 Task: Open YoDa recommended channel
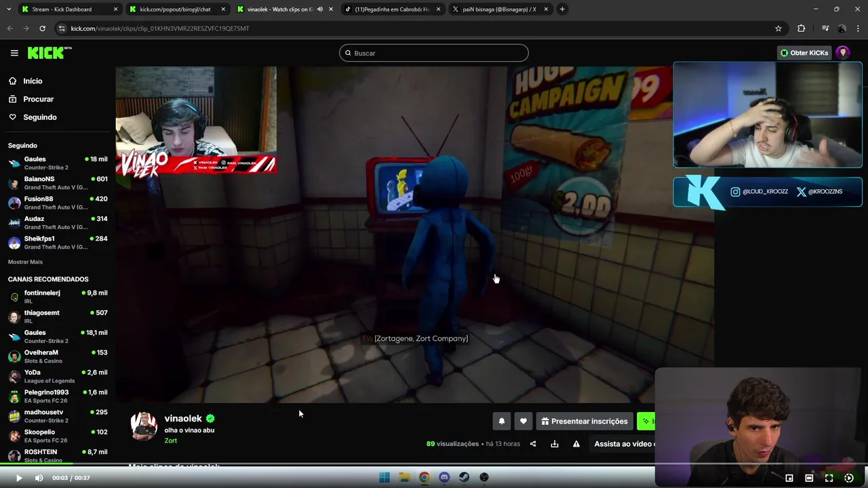58,376
